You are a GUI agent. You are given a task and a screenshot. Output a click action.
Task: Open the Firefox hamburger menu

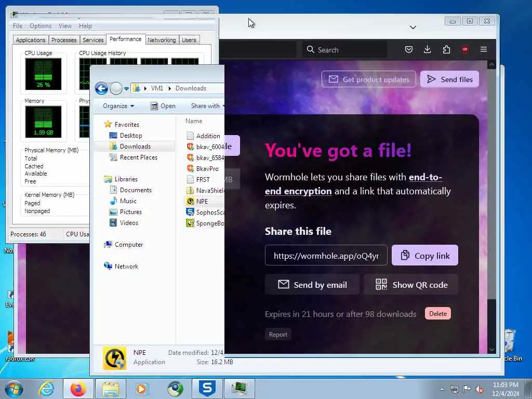pos(484,49)
